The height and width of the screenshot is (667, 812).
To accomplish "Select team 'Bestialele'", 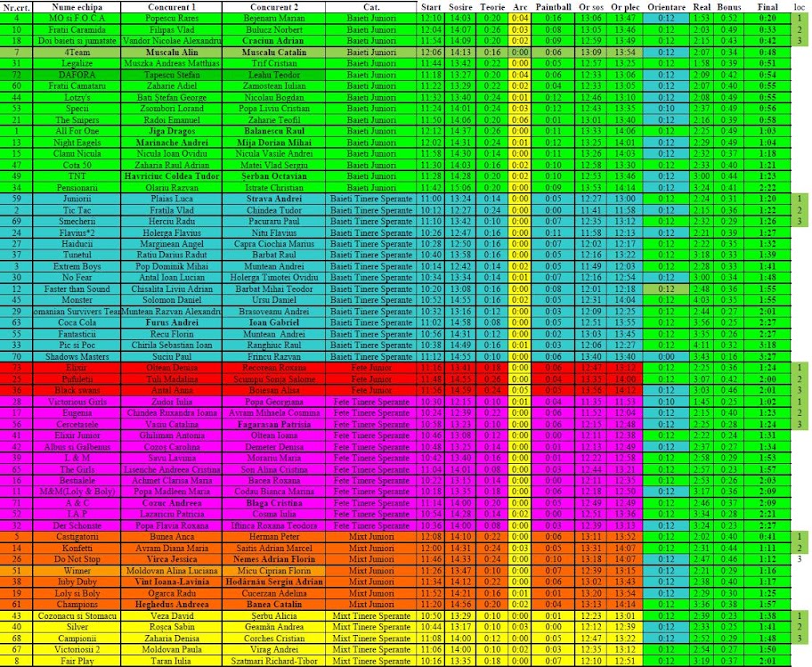I will pyautogui.click(x=77, y=480).
